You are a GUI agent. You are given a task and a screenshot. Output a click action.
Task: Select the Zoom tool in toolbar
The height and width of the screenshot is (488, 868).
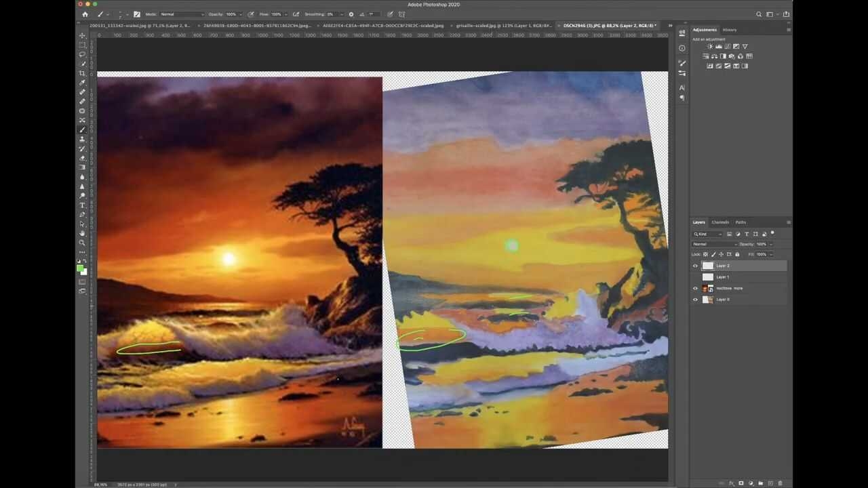[83, 243]
